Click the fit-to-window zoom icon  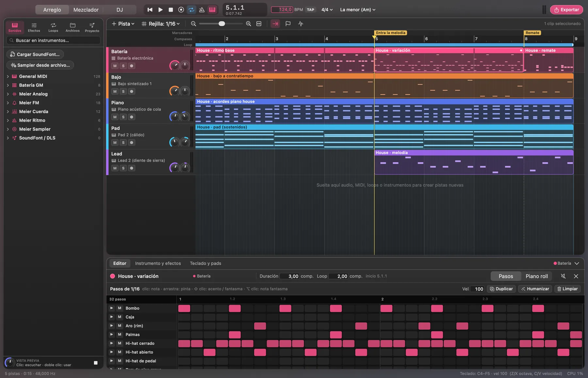[259, 24]
